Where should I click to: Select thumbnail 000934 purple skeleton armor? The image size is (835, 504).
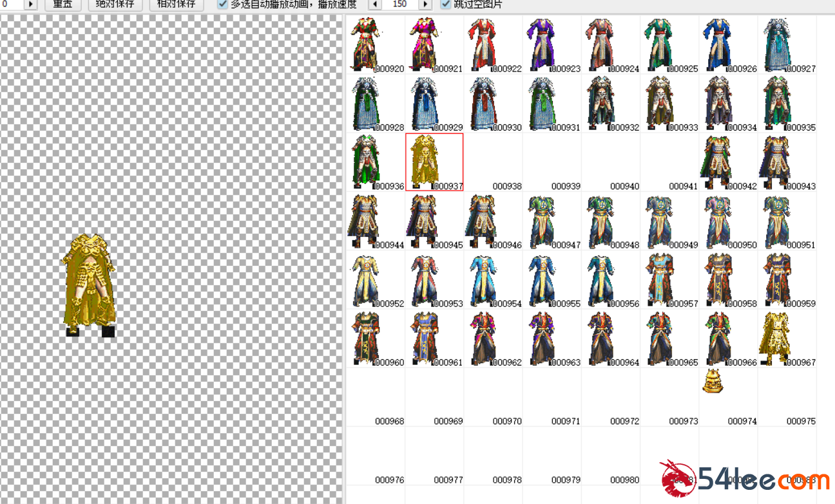(x=728, y=103)
